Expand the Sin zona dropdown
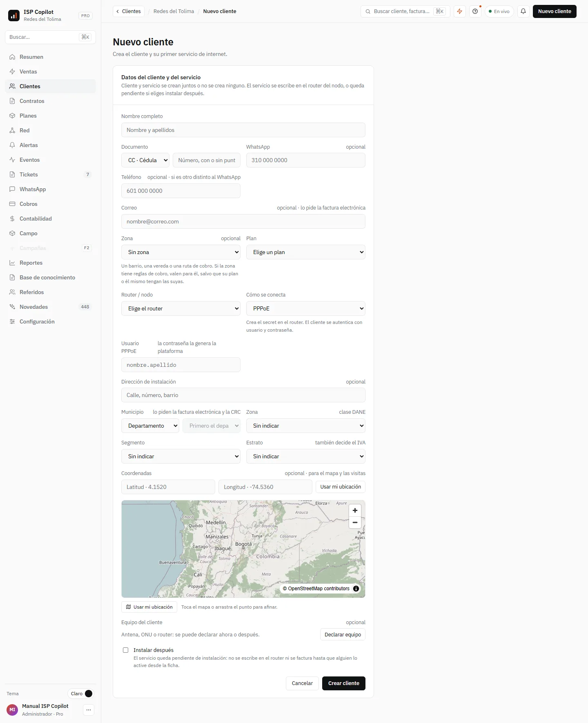This screenshot has height=723, width=588. click(x=181, y=252)
